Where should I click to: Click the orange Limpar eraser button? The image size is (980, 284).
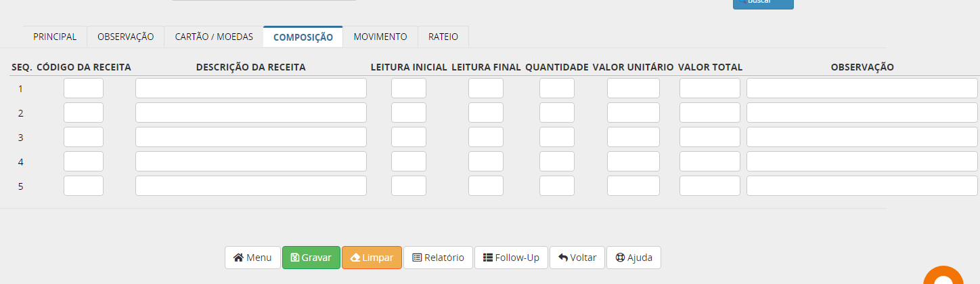(372, 258)
